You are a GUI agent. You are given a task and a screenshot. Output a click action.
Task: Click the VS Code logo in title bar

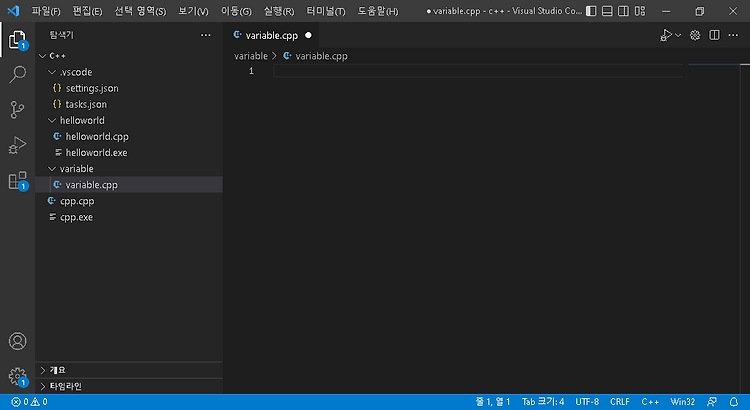(13, 11)
